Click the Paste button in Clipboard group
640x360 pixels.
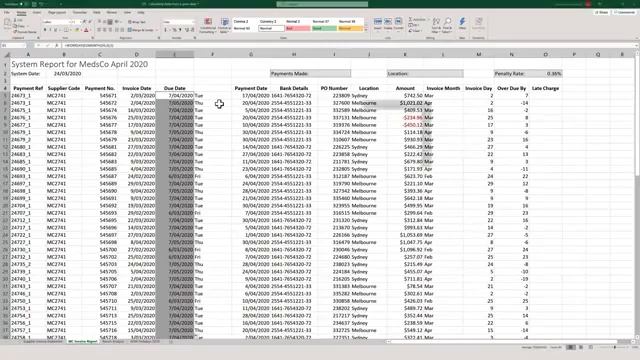(7, 25)
